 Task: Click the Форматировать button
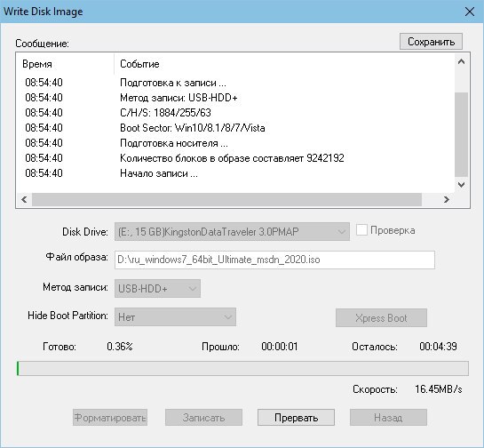110,418
